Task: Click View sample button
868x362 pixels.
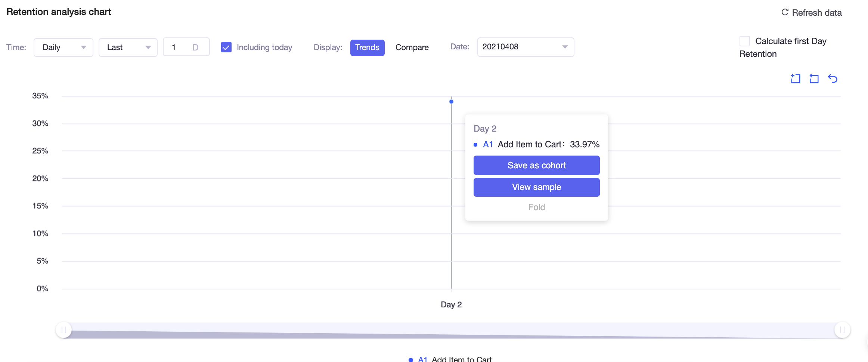Action: 536,187
